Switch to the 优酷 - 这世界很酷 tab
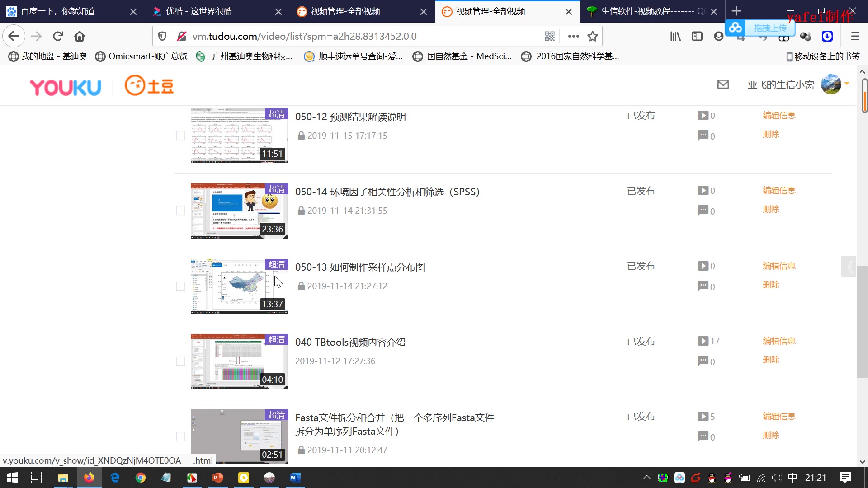The height and width of the screenshot is (488, 868). (199, 11)
